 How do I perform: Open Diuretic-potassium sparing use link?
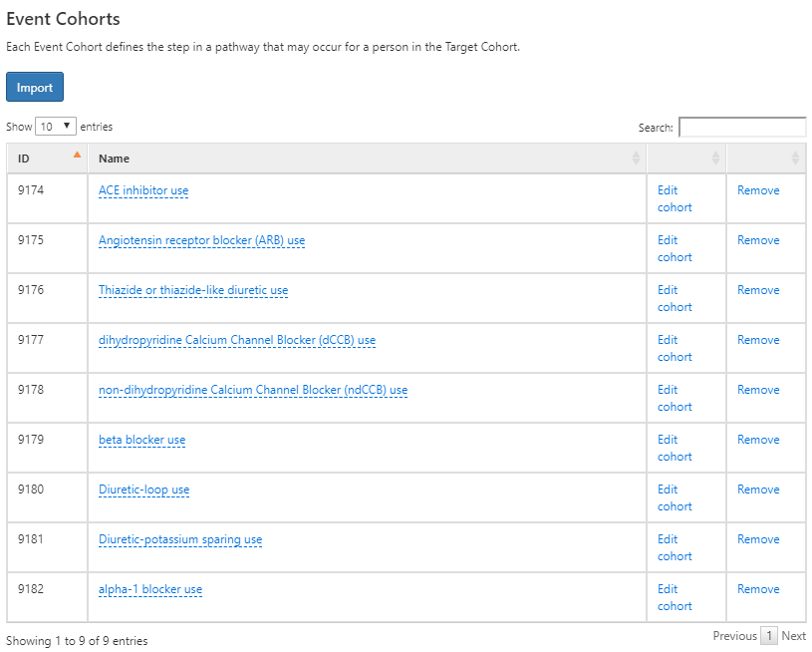click(x=180, y=539)
